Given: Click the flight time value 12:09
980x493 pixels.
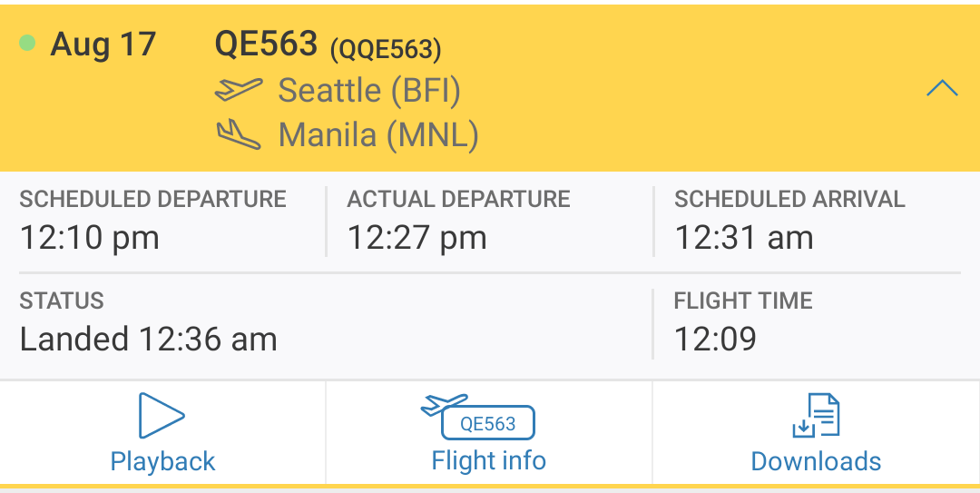Looking at the screenshot, I should 715,339.
